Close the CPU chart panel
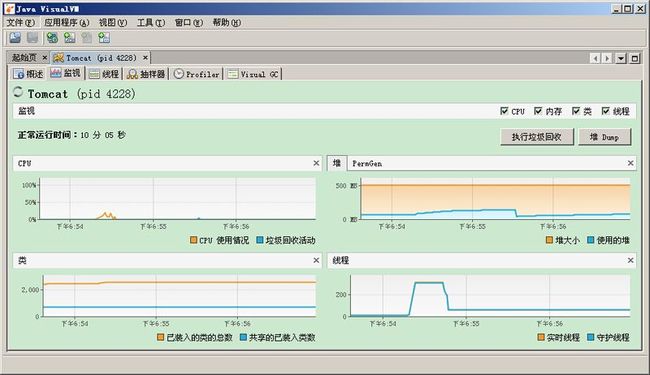This screenshot has height=375, width=650. 316,163
